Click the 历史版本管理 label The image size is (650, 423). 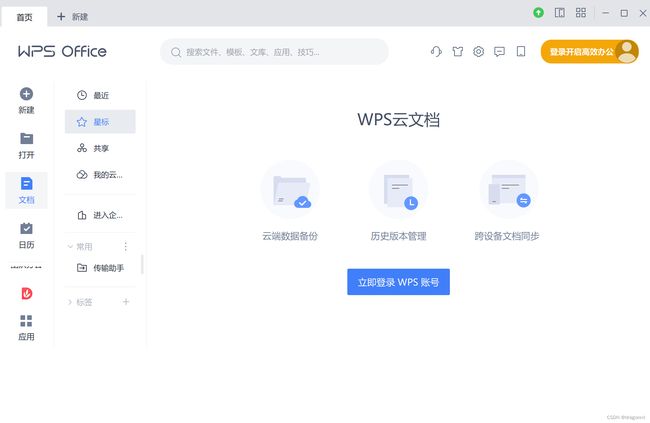pos(398,236)
